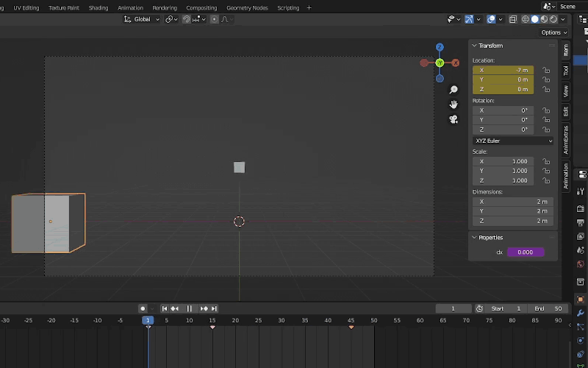588x368 pixels.
Task: Open XYZ Euler rotation mode dropdown
Action: (513, 141)
